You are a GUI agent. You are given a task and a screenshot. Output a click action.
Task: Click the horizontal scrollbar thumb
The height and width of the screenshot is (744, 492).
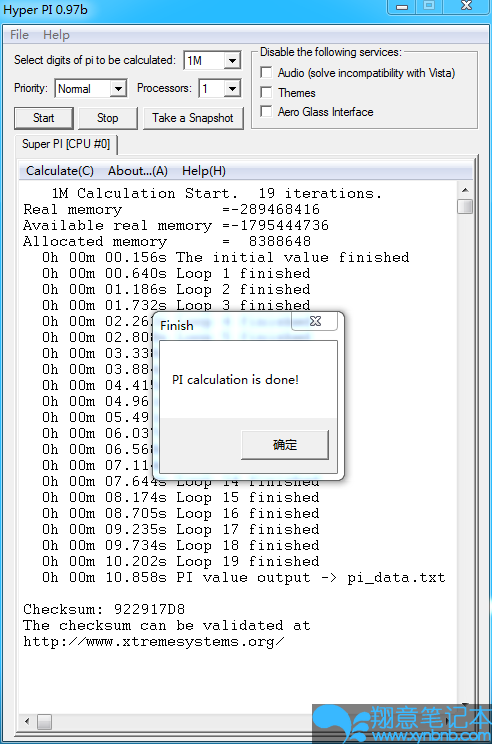tap(45, 722)
